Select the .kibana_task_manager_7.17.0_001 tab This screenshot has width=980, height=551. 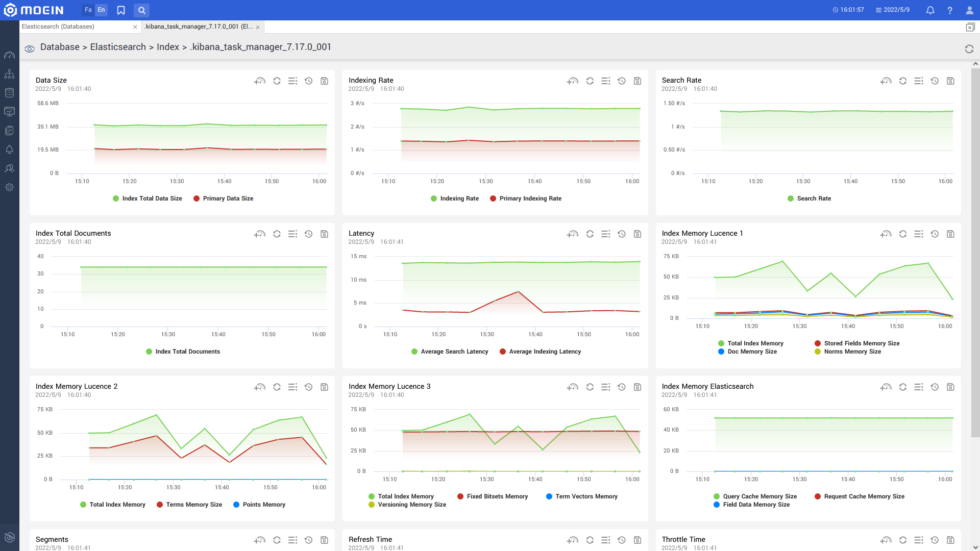pos(199,26)
